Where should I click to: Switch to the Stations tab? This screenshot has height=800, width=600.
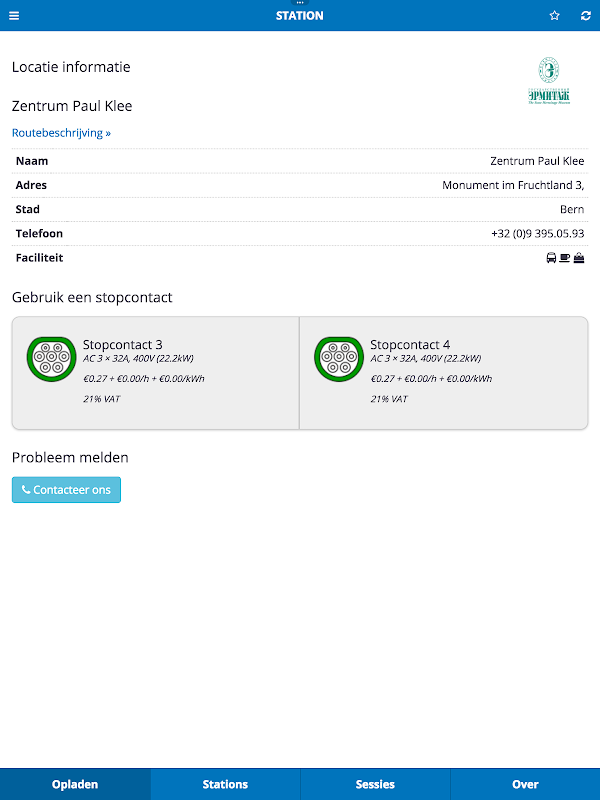pyautogui.click(x=225, y=784)
